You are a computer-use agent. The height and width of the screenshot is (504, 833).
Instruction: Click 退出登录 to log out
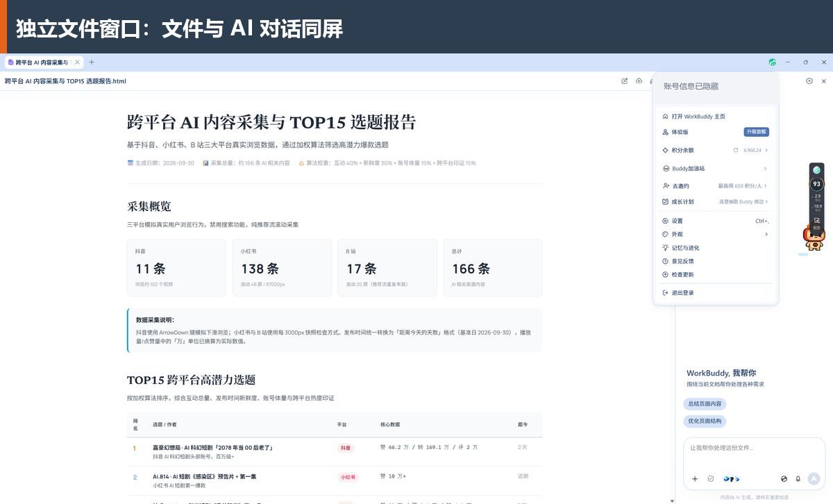pos(716,293)
